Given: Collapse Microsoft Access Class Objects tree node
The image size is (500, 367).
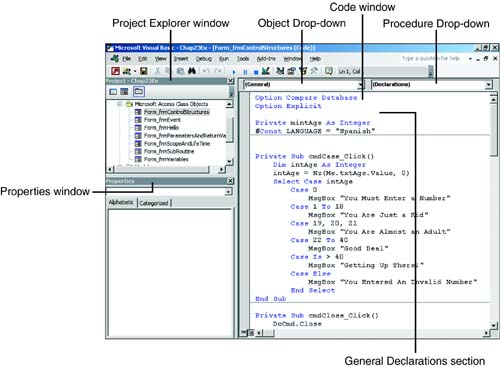Looking at the screenshot, I should (x=120, y=104).
